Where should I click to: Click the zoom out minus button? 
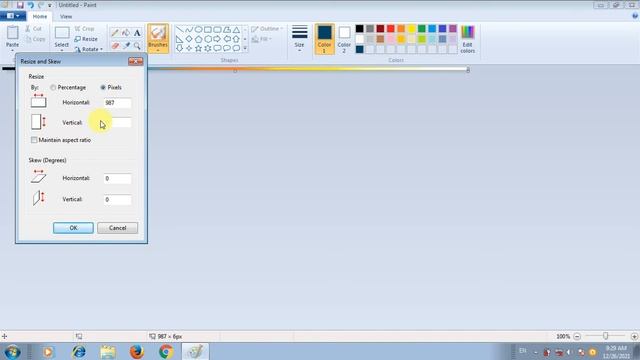click(577, 336)
